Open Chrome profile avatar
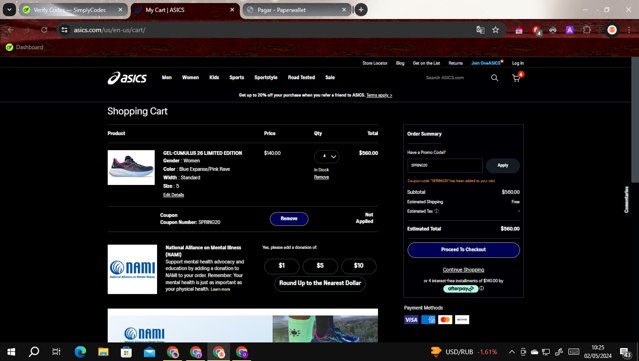The image size is (639, 361). (612, 30)
